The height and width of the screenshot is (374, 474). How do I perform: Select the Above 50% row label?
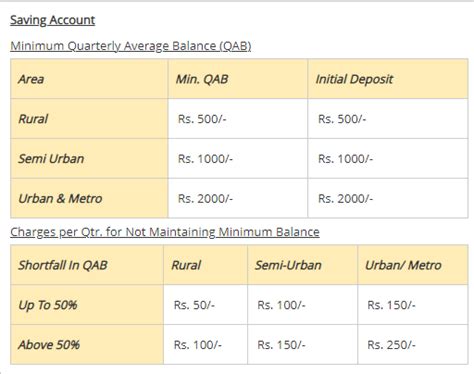[x=87, y=345]
